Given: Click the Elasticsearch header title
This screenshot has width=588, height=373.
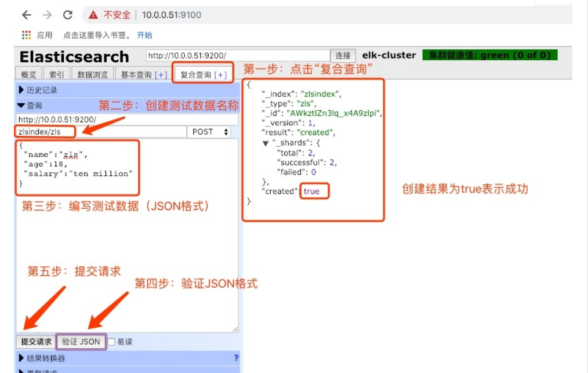Looking at the screenshot, I should coord(74,57).
